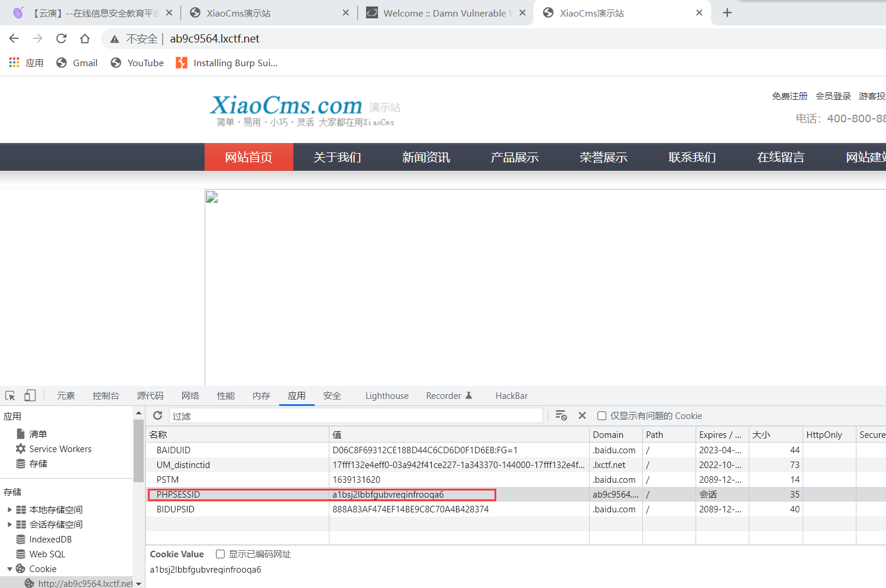Select Service Workers in the sidebar
The image size is (886, 588).
point(60,449)
